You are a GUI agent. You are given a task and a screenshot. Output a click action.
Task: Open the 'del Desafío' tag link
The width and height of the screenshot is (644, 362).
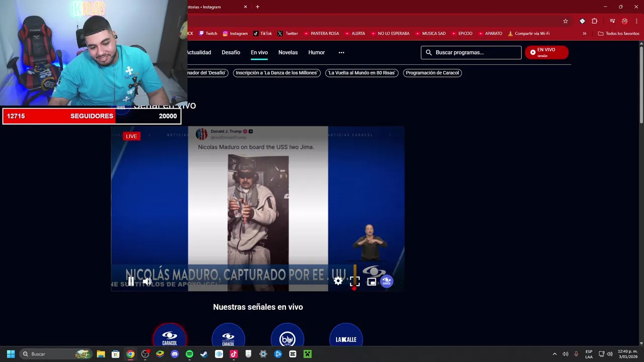[208, 73]
